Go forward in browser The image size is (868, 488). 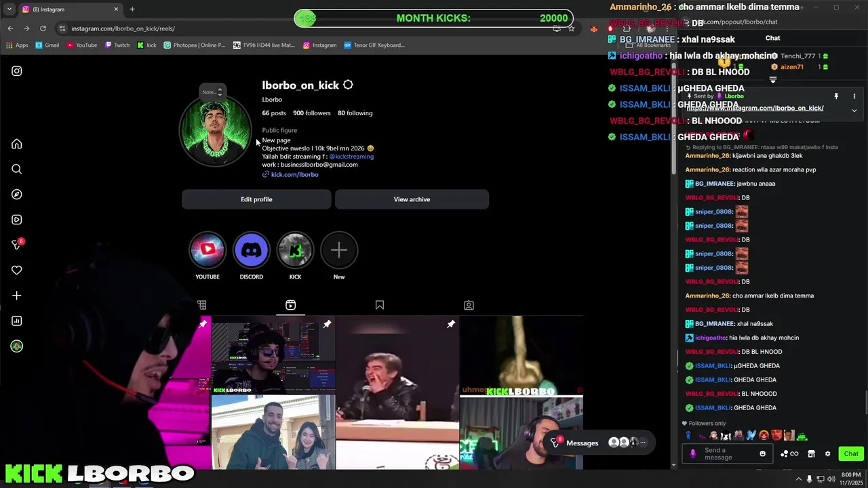pos(26,28)
